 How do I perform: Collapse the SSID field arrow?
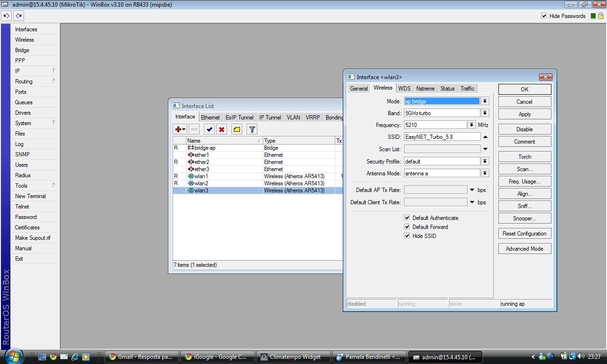pos(485,136)
